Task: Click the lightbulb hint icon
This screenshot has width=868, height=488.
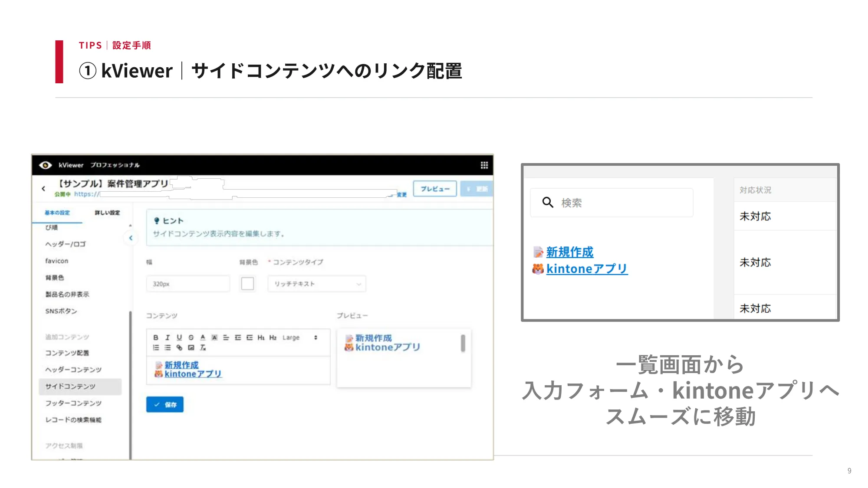Action: pos(157,221)
